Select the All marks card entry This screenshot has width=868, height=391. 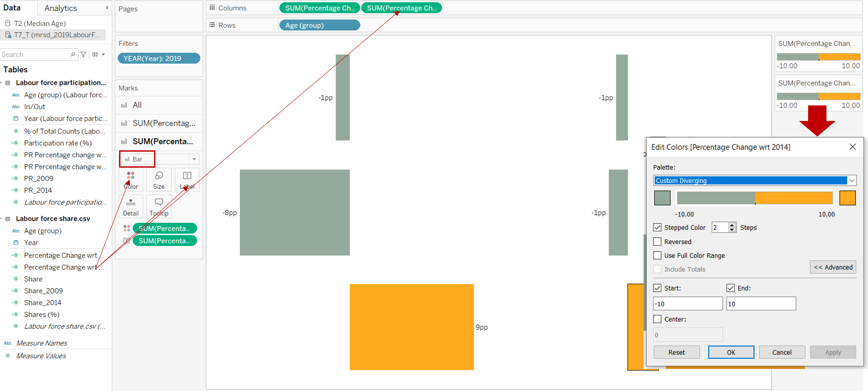click(x=137, y=105)
